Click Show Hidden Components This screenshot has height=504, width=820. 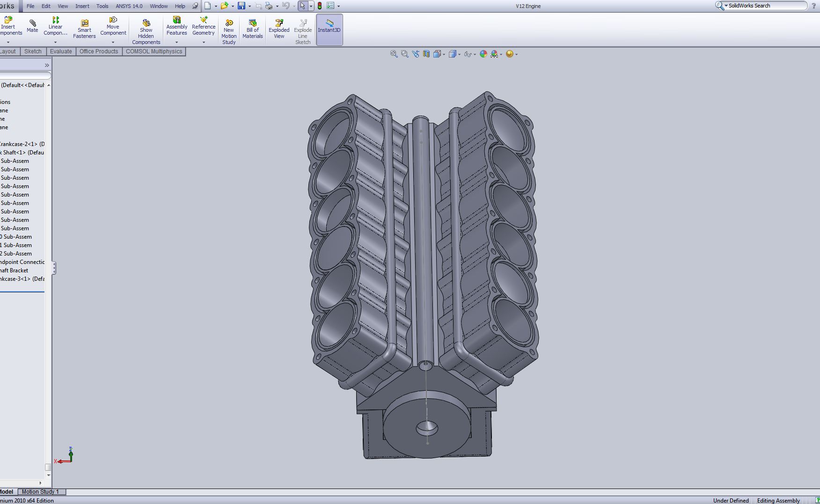tap(146, 32)
